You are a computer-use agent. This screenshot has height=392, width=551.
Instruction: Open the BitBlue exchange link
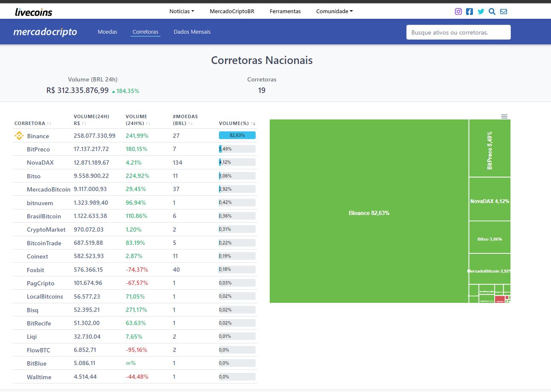click(x=37, y=363)
